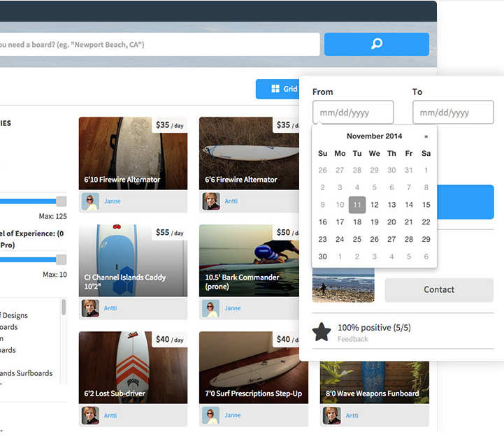Open the From date field
Screen dimensions: 504x441
[352, 113]
